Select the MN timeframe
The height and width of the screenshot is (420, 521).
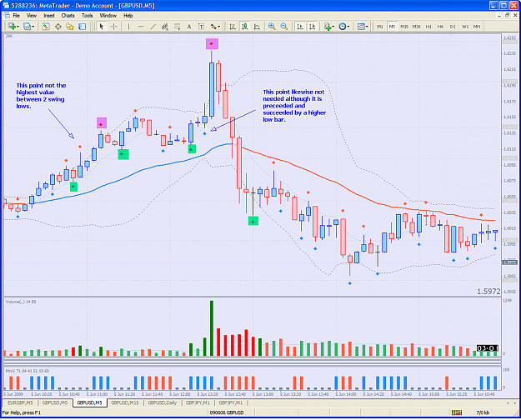[x=477, y=27]
